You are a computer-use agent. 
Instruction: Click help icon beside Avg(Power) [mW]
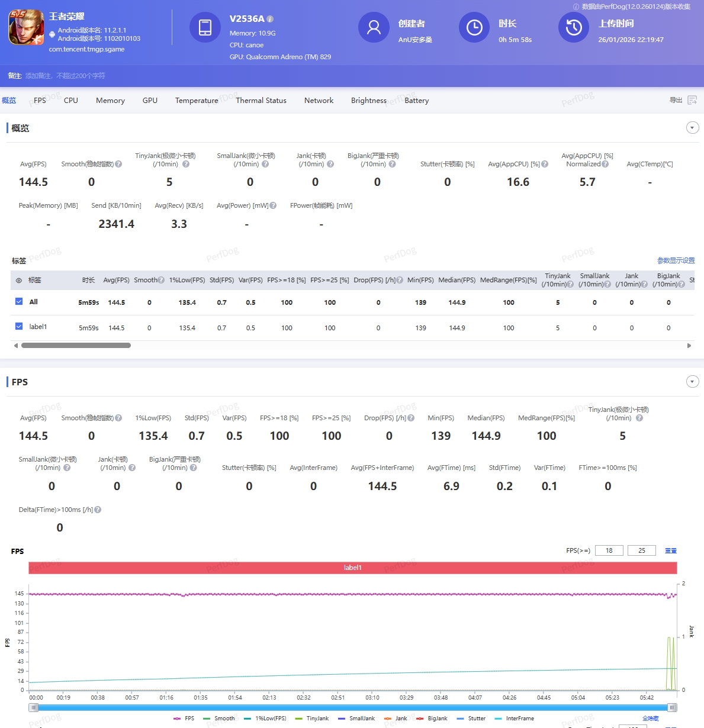[273, 205]
